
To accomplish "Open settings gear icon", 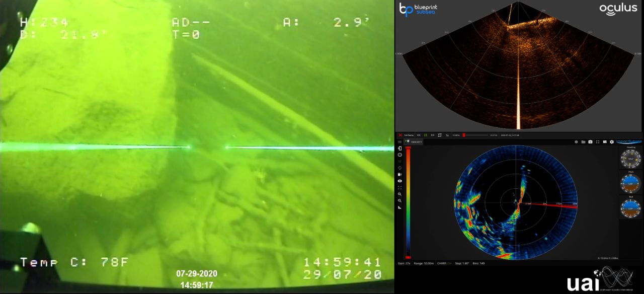I will click(612, 142).
